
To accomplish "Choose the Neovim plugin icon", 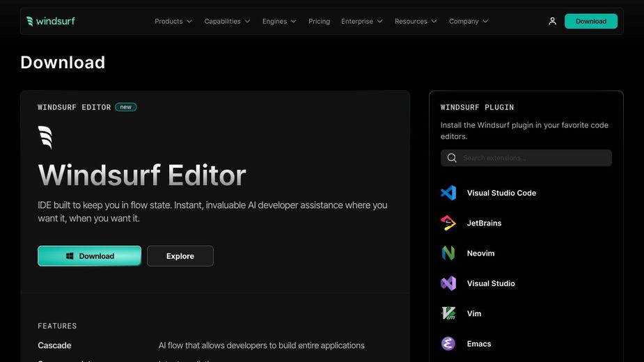I will [448, 253].
